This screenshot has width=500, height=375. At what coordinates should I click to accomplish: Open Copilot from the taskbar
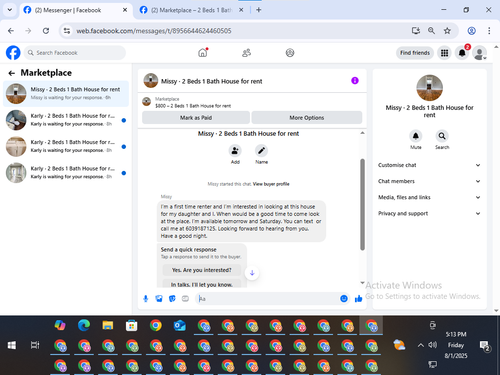tap(60, 325)
